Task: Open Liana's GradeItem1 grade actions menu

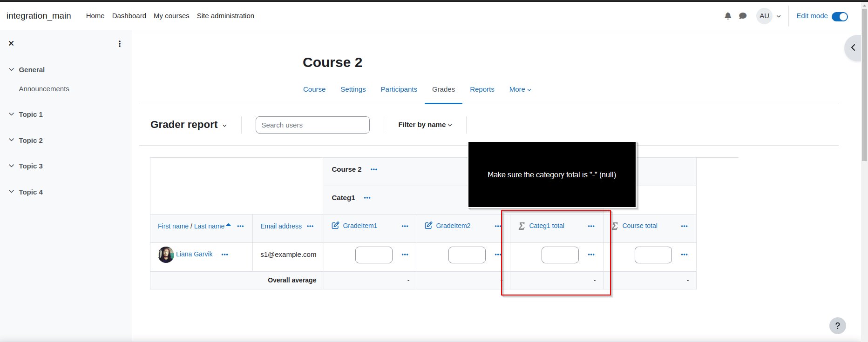Action: click(x=405, y=255)
